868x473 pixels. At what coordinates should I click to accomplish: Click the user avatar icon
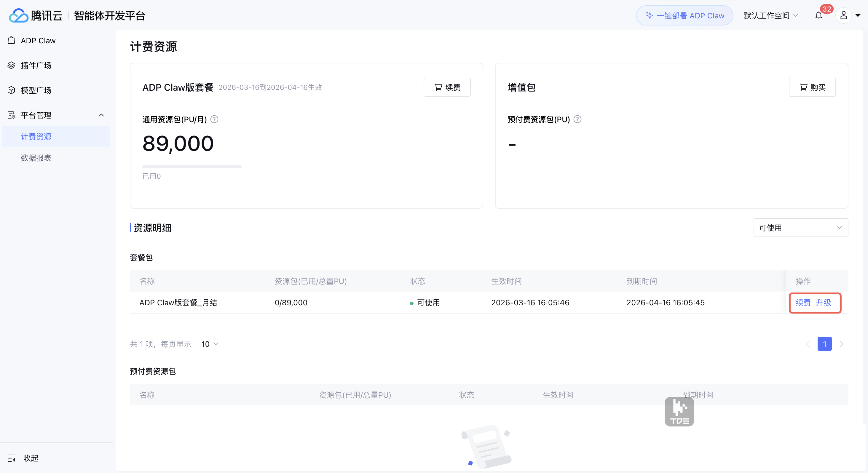pyautogui.click(x=843, y=15)
